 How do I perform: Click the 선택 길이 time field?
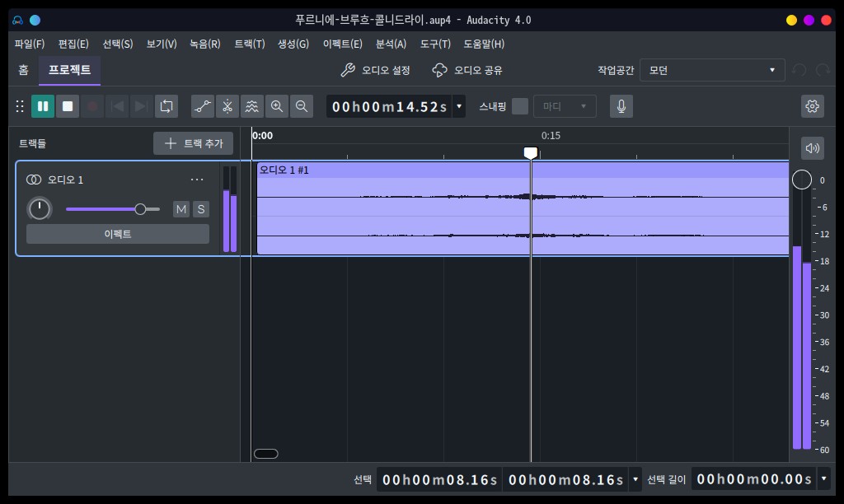[x=754, y=478]
